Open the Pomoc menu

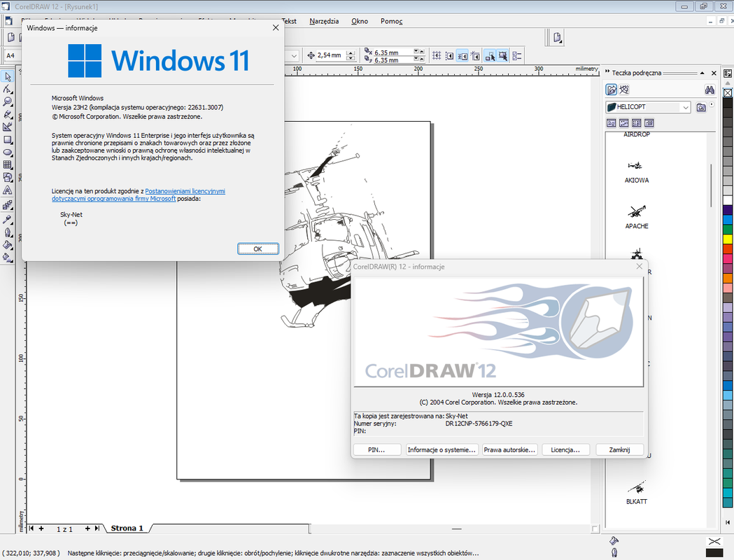391,21
